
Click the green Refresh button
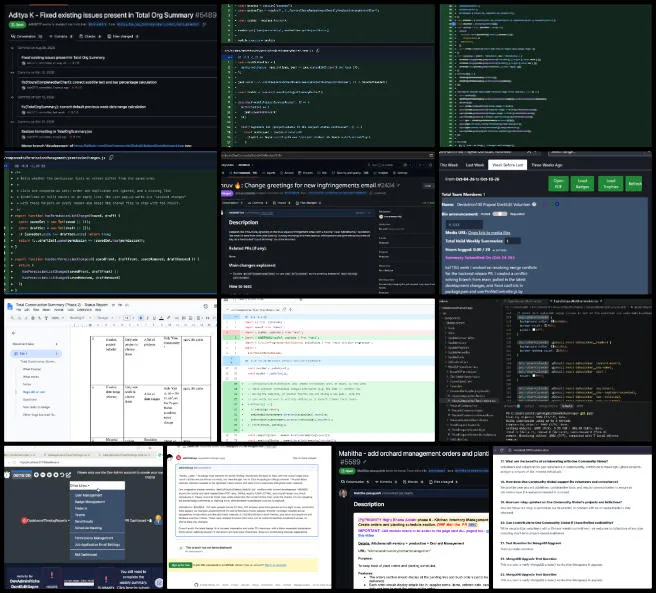634,184
